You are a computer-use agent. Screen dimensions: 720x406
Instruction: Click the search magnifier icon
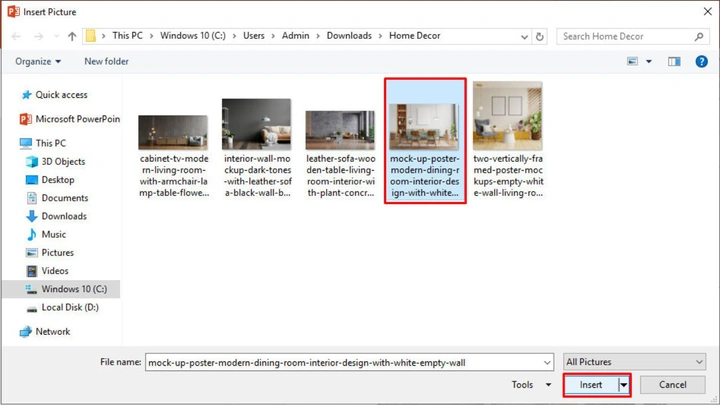(698, 36)
